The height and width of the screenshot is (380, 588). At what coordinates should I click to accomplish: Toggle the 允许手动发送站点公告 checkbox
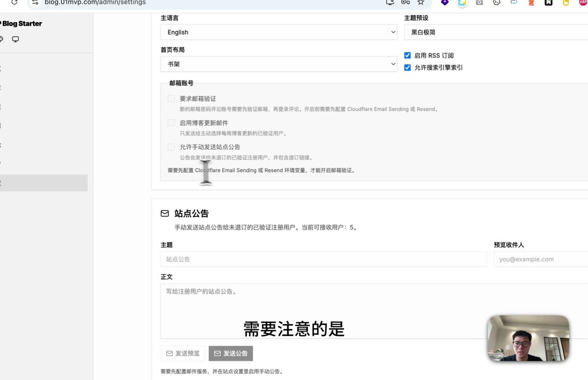171,147
